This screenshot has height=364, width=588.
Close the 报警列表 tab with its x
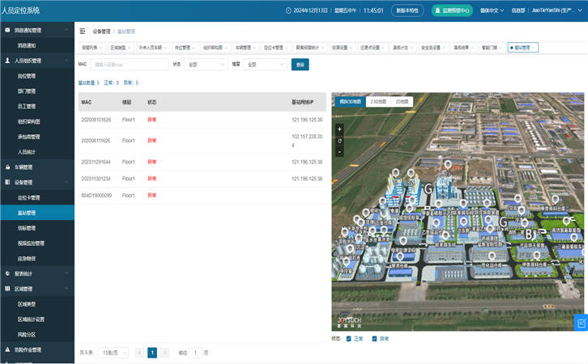coord(100,48)
